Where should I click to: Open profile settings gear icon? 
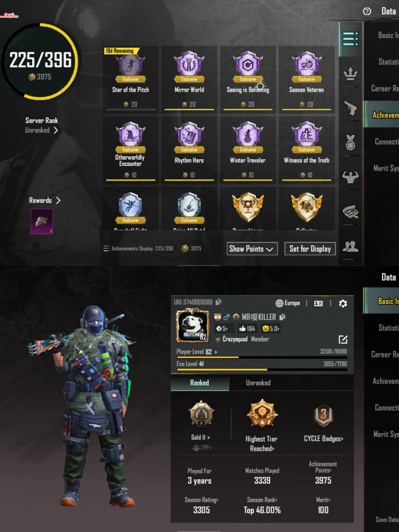pos(343,303)
